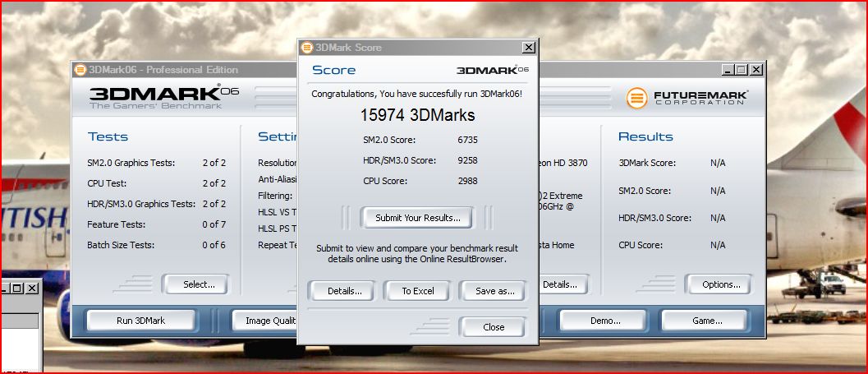This screenshot has width=868, height=374.
Task: Close the 3DMark Score dialog with Close button
Action: point(493,327)
